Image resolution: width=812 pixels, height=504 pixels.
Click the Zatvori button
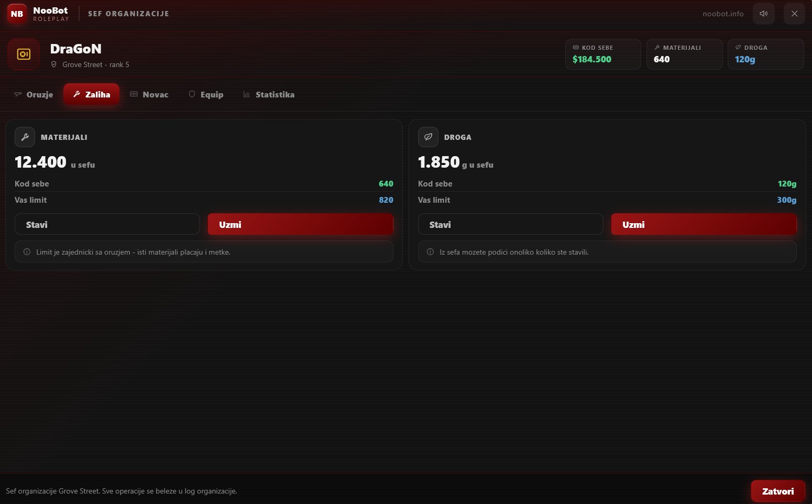click(778, 491)
